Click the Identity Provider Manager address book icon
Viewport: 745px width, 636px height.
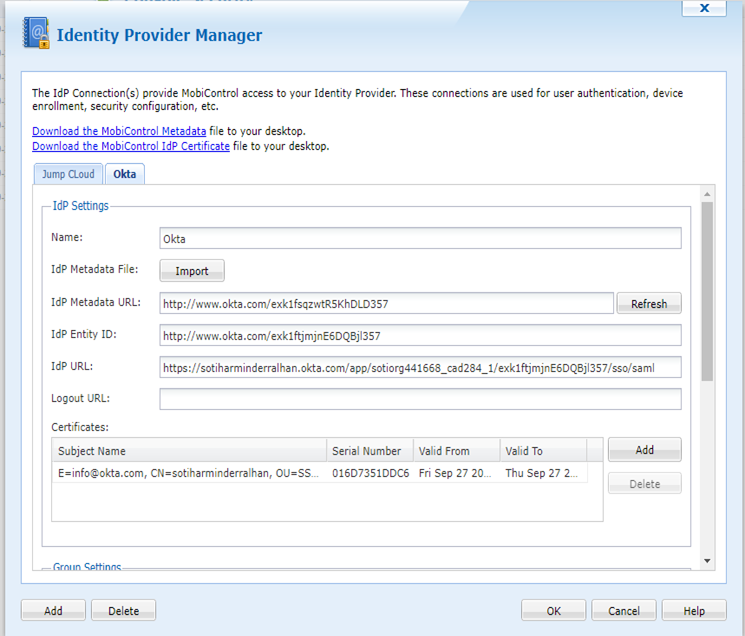click(36, 35)
